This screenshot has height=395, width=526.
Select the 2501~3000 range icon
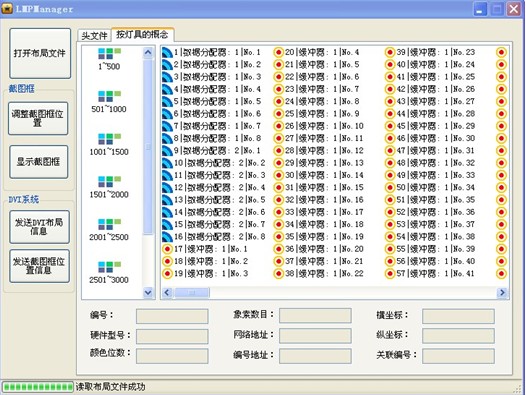point(109,267)
